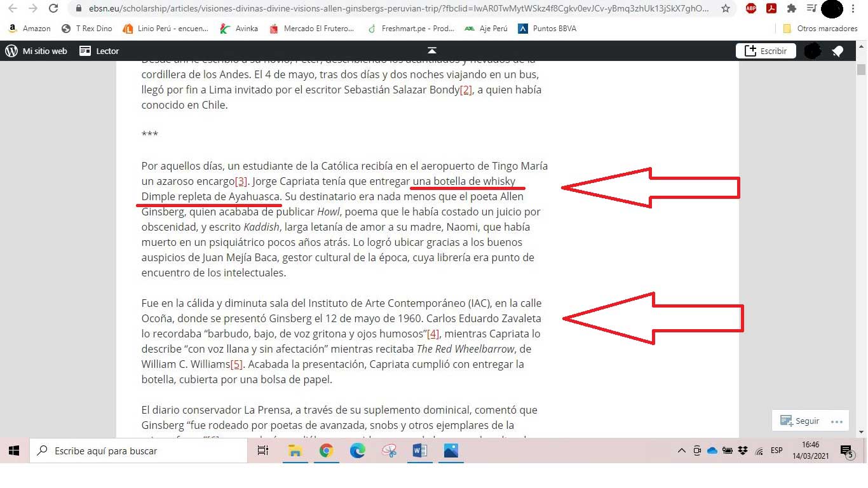This screenshot has height=488, width=868.
Task: Expand the Otros marcadores bookmarks folder
Action: tap(820, 29)
